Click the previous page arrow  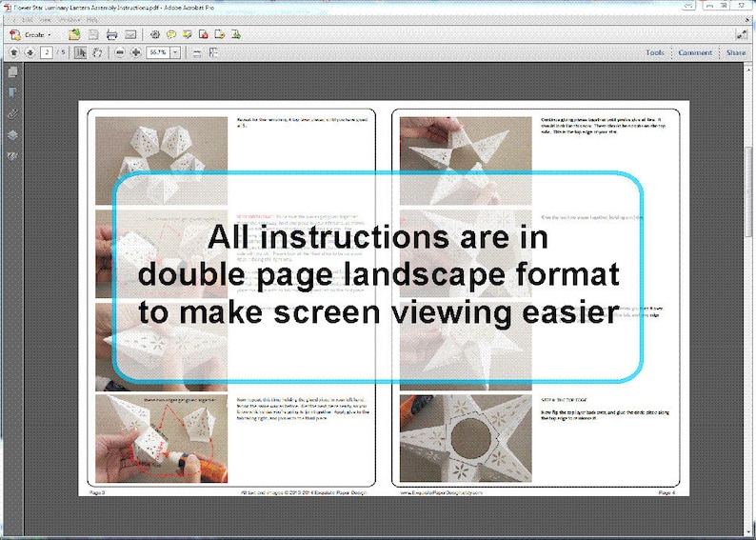tap(14, 52)
